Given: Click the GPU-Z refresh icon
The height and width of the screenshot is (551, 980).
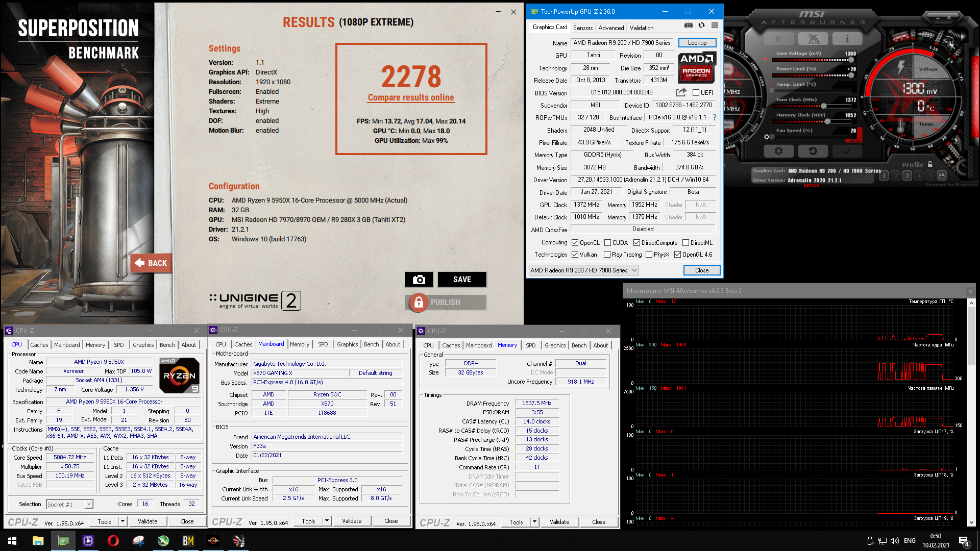Looking at the screenshot, I should coord(702,25).
